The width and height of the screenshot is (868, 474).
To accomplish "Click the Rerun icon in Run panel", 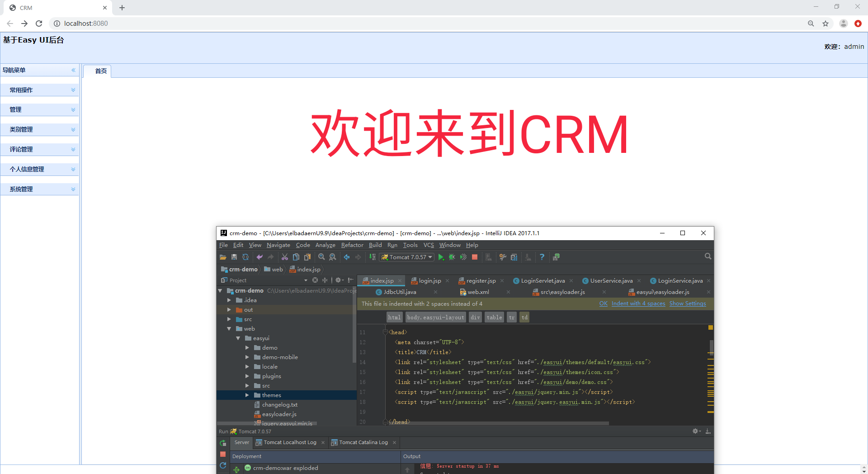I will coord(223,443).
